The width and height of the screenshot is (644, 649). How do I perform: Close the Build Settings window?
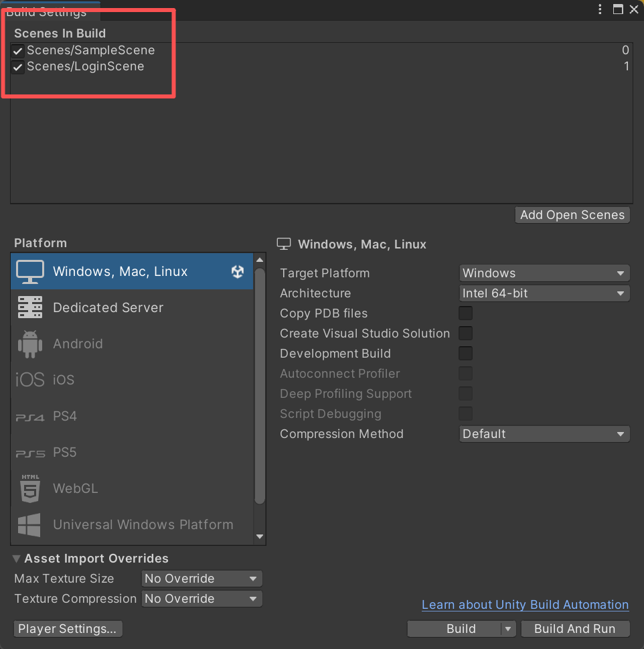point(634,9)
